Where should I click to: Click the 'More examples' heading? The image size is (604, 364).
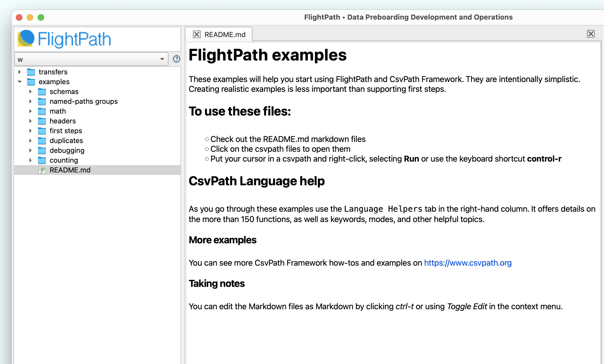(x=223, y=240)
